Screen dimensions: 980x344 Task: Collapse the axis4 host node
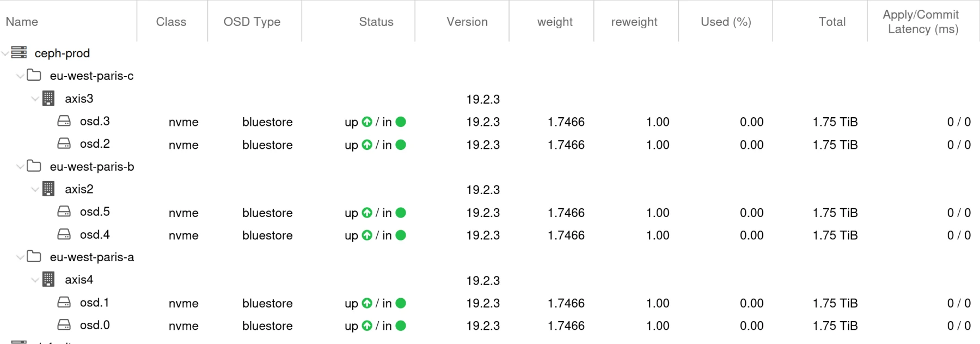tap(35, 280)
